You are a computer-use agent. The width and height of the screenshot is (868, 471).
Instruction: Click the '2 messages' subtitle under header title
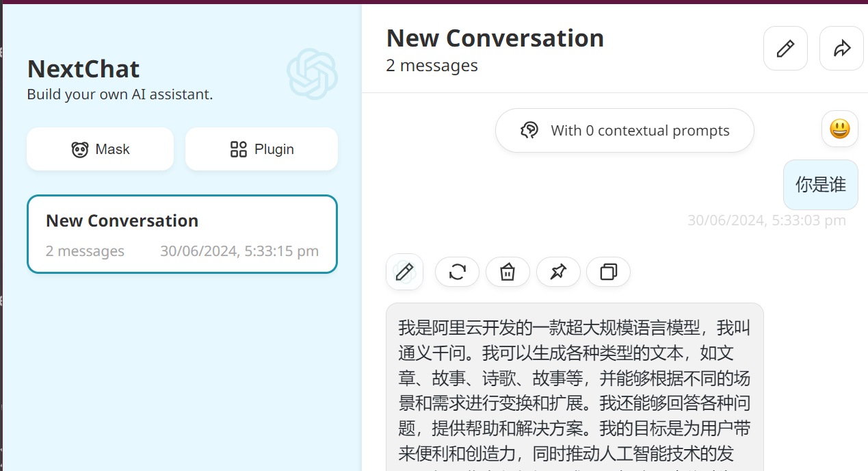coord(432,66)
